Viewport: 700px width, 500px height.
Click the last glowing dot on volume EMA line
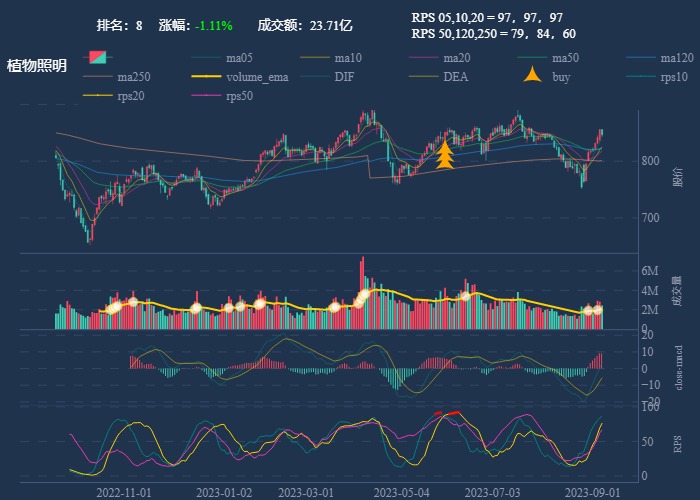click(598, 310)
